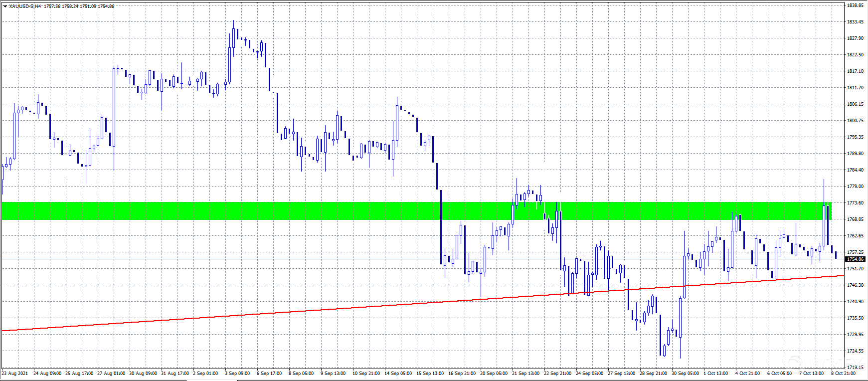Click the 8 Oct 21:00 time label
Image resolution: width=868 pixels, height=381 pixels.
(x=843, y=374)
